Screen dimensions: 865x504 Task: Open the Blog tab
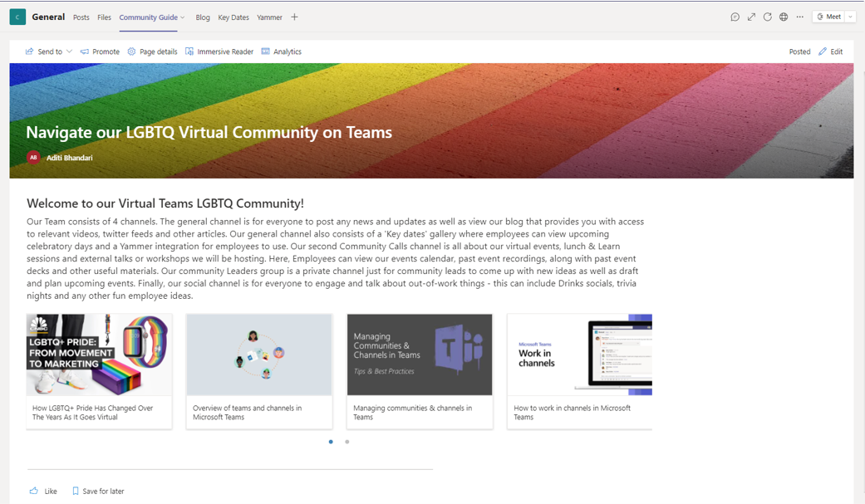[x=203, y=17]
